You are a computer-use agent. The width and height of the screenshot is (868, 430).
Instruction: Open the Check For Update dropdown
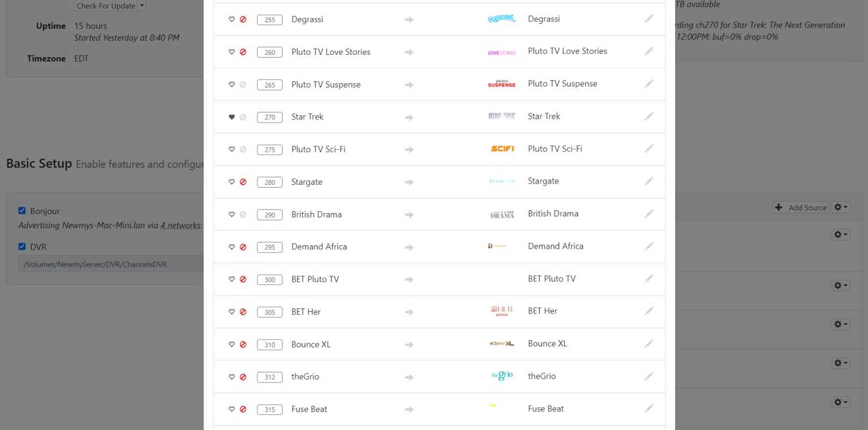[142, 6]
